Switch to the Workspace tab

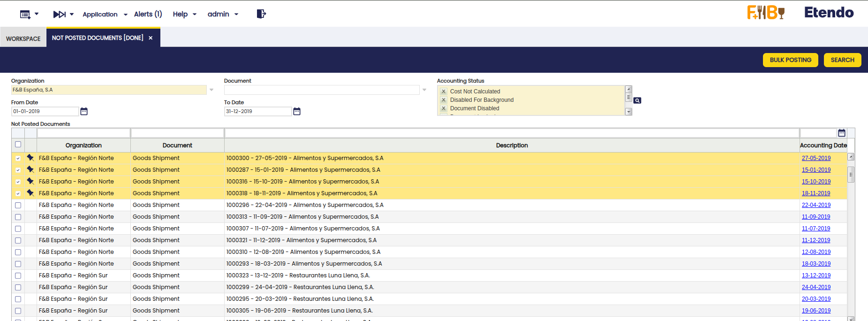[23, 38]
